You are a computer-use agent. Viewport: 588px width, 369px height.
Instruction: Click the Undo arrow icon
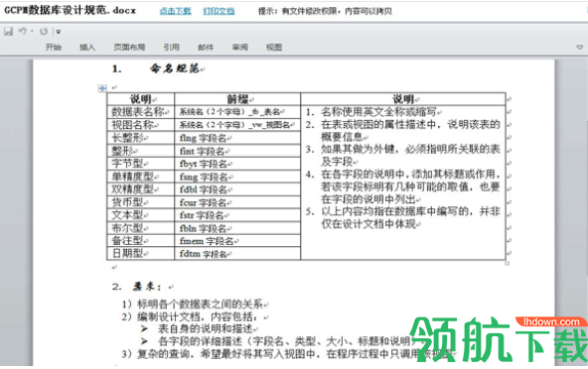click(23, 32)
